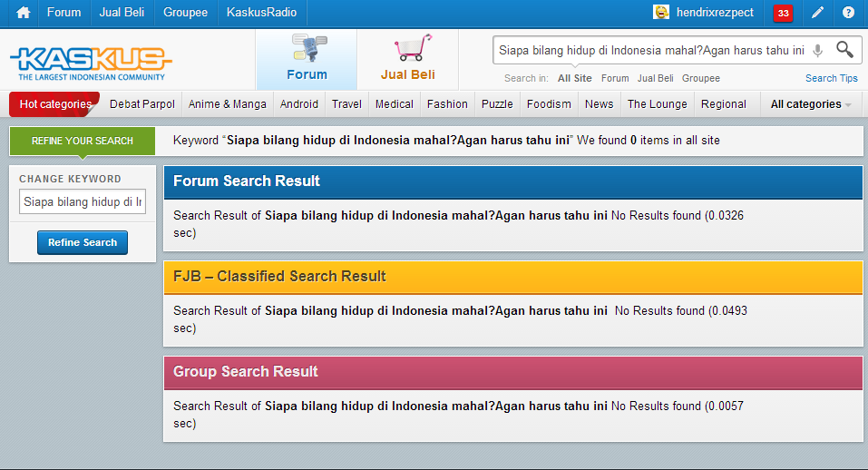Image resolution: width=868 pixels, height=470 pixels.
Task: Click the CHANGE KEYWORD label
Action: point(70,179)
